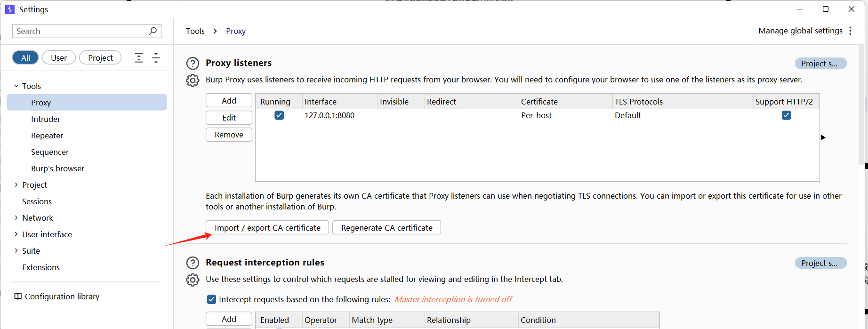The width and height of the screenshot is (868, 329).
Task: Click the expand all sections icon
Action: (x=139, y=58)
